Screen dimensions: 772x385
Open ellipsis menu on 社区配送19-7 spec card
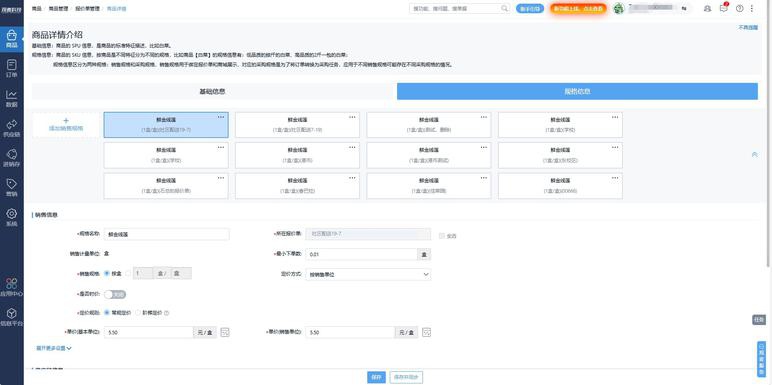[221, 117]
